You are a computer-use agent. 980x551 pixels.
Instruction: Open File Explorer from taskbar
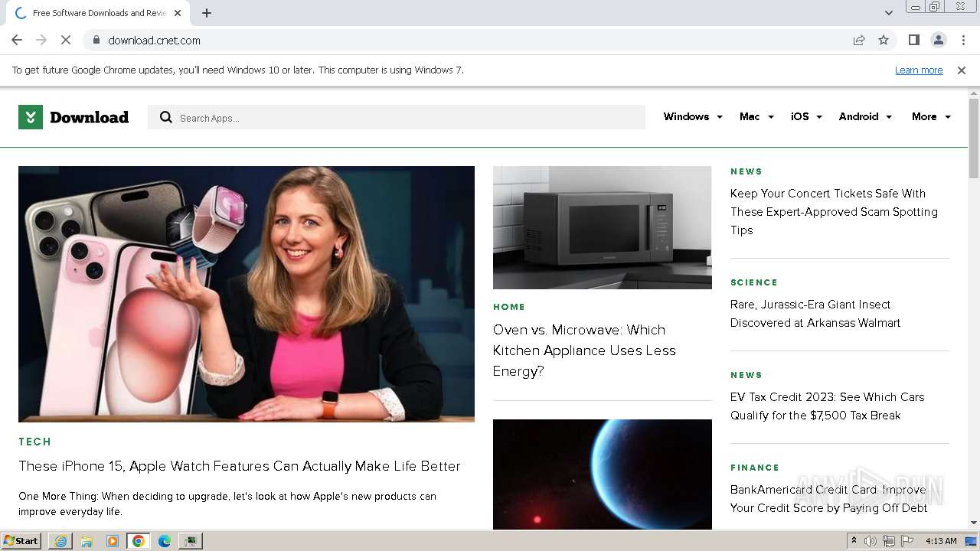coord(87,541)
